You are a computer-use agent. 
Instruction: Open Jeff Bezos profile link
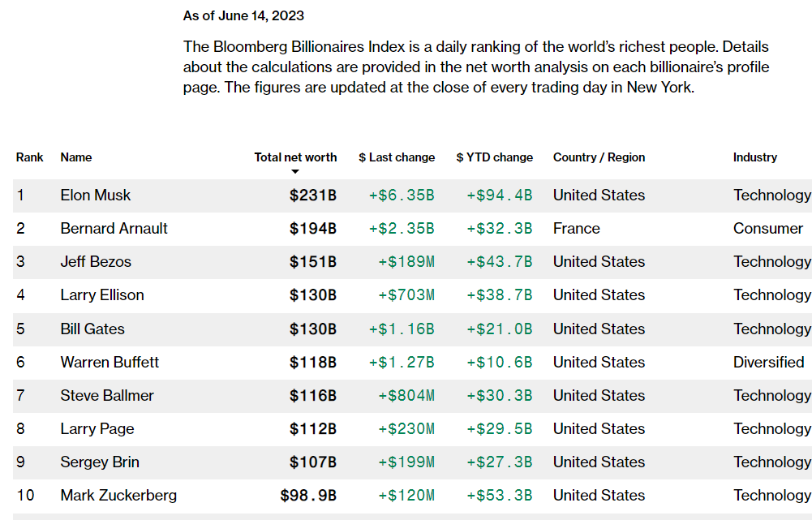point(96,261)
